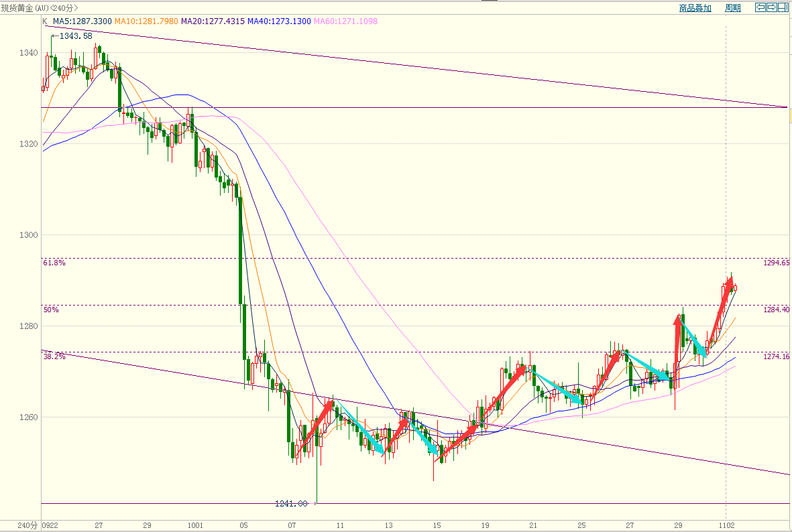
Task: Click the 38.2% Fibonacci level label
Action: point(54,356)
